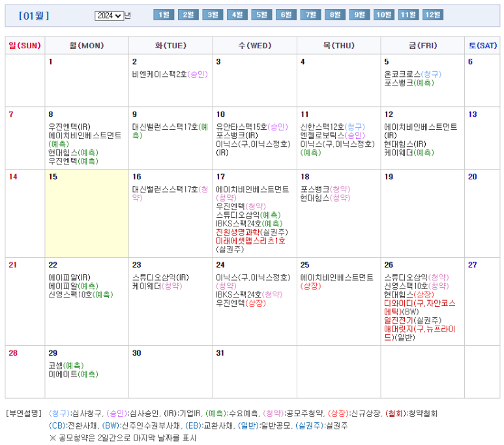Go to 10월 month button
This screenshot has width=504, height=445.
click(384, 15)
